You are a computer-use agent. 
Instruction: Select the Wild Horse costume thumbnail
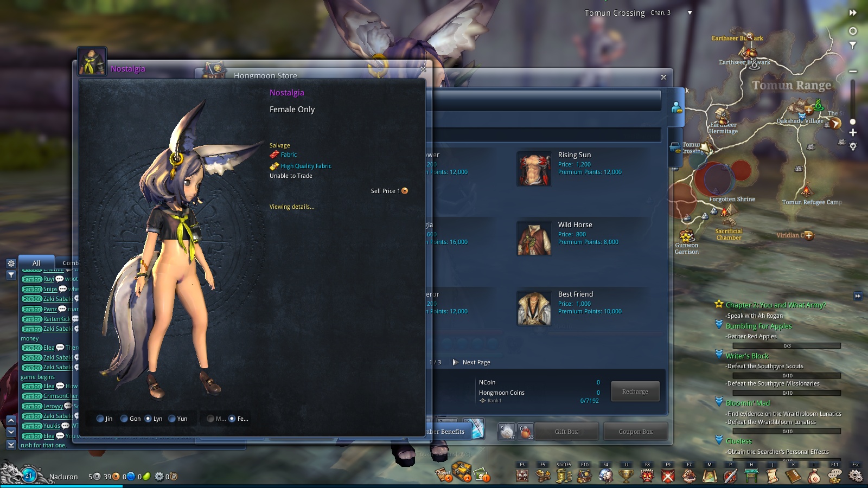534,238
